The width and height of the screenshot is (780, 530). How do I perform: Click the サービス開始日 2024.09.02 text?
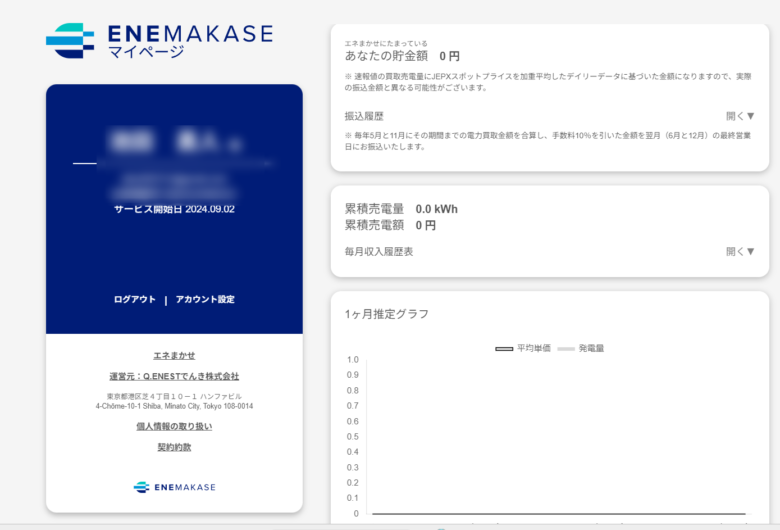tap(174, 209)
